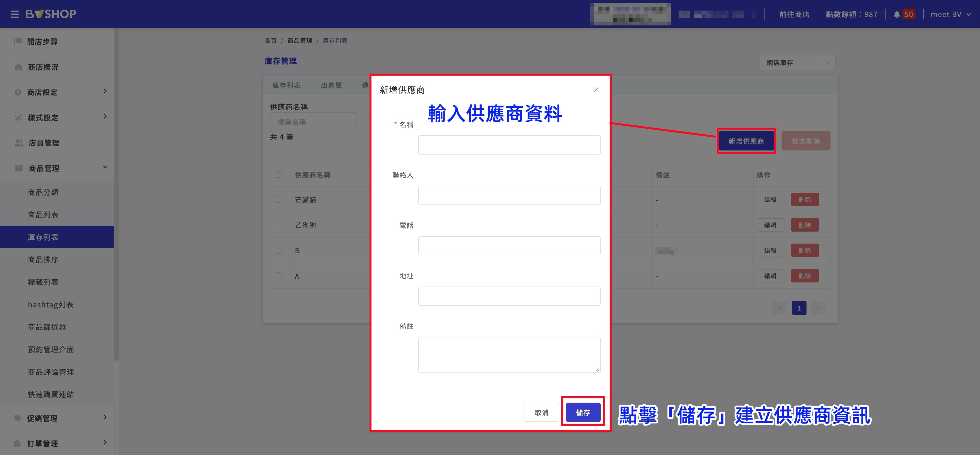Go to previous page arrow in pagination
Viewport: 980px width, 455px height.
pyautogui.click(x=779, y=308)
